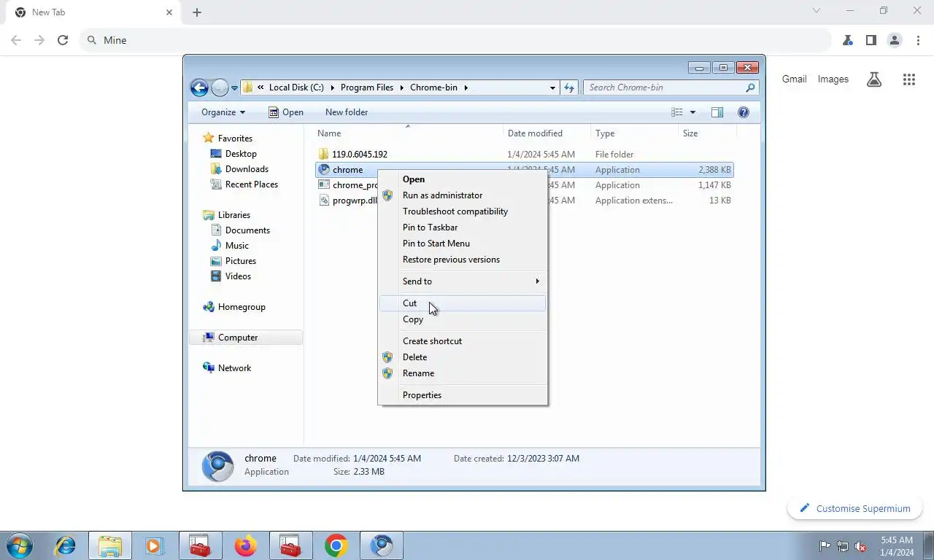Choose Troubleshoot compatibility
The image size is (934, 560).
pyautogui.click(x=463, y=211)
